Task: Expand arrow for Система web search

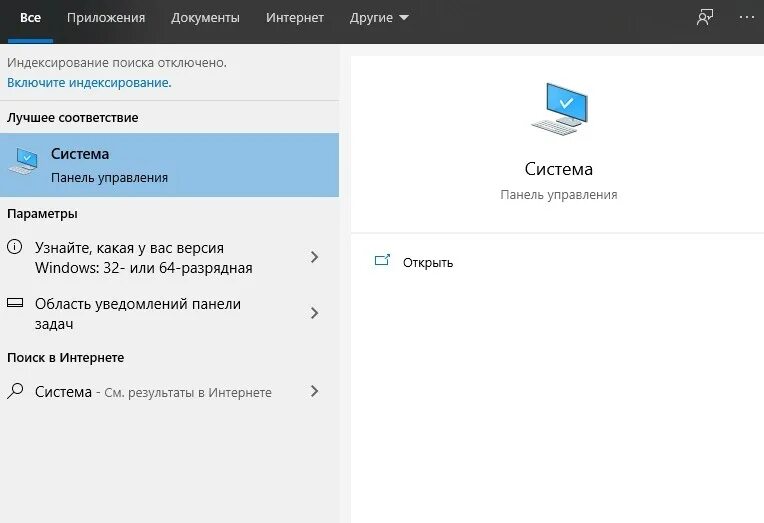Action: coord(315,391)
